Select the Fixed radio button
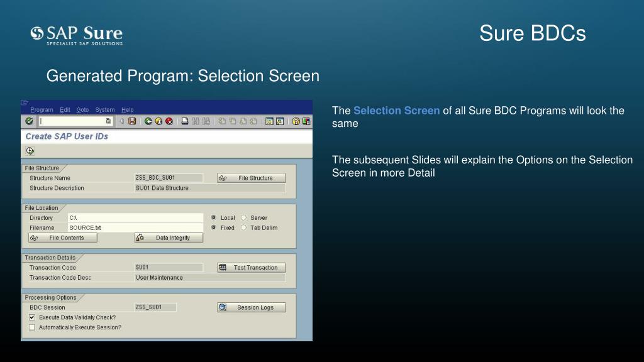Viewport: 644px width, 362px height. click(214, 228)
